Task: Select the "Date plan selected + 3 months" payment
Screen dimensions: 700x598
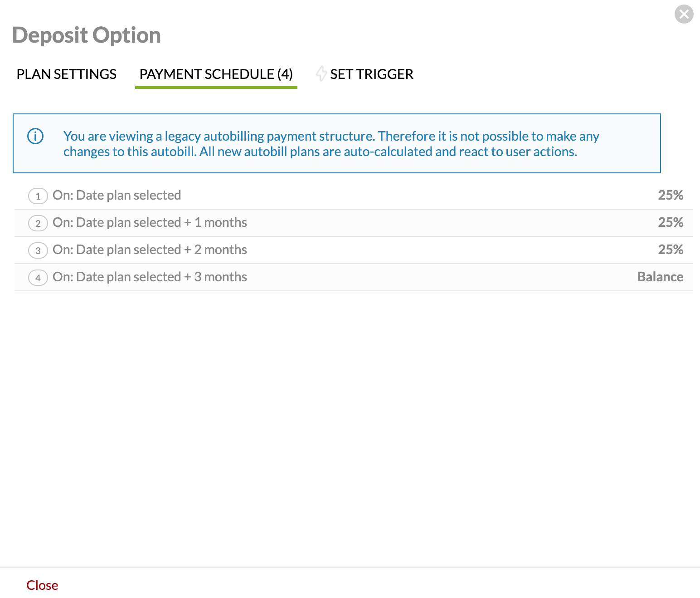Action: pos(150,277)
